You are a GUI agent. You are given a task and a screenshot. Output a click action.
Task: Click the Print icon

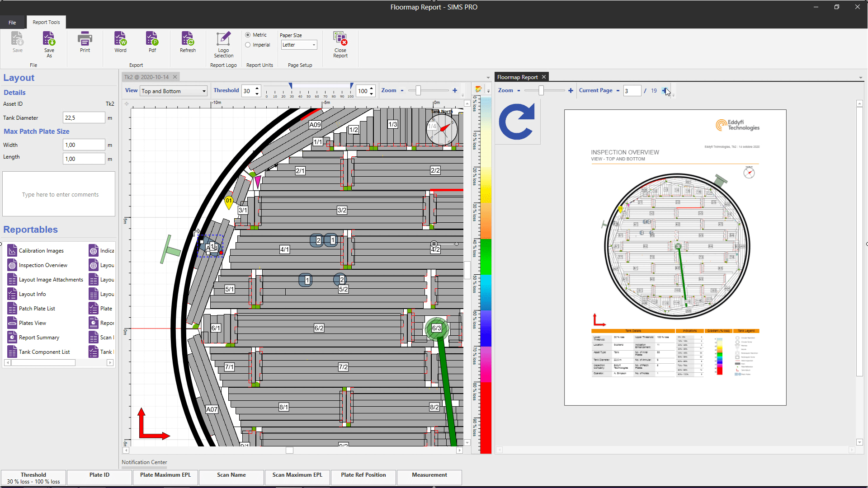[85, 42]
